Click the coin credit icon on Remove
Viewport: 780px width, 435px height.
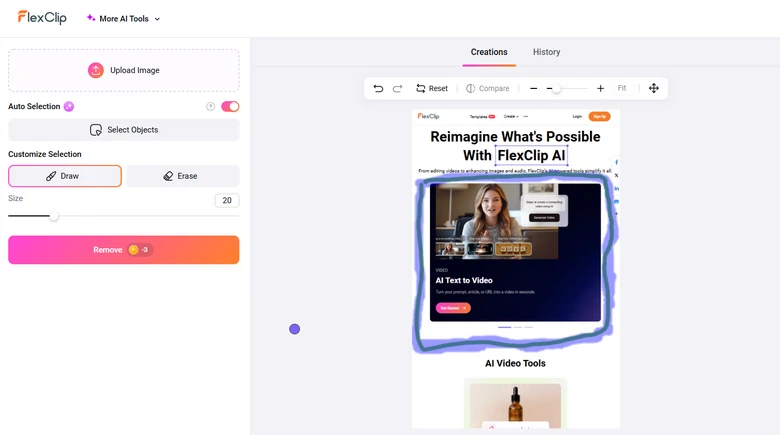133,250
